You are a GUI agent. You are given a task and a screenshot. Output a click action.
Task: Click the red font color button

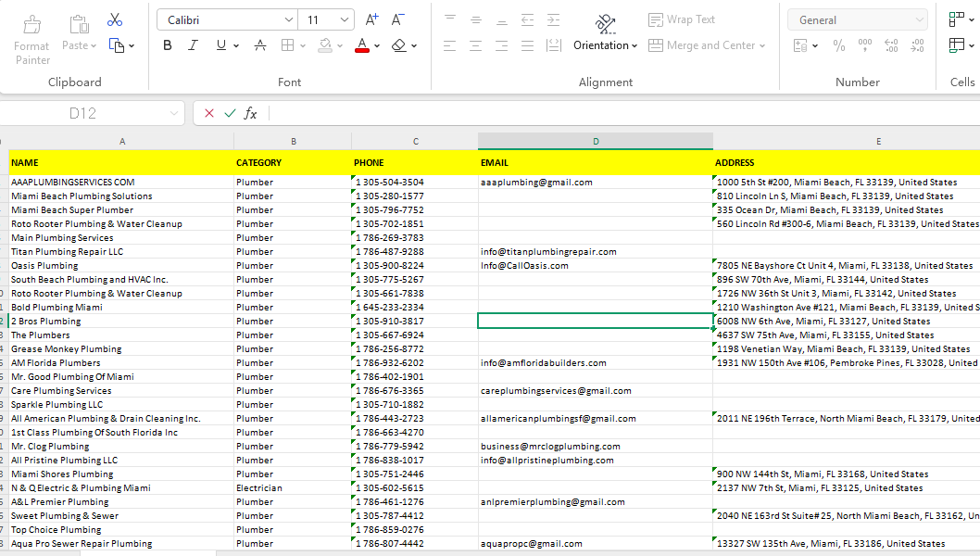click(x=361, y=45)
